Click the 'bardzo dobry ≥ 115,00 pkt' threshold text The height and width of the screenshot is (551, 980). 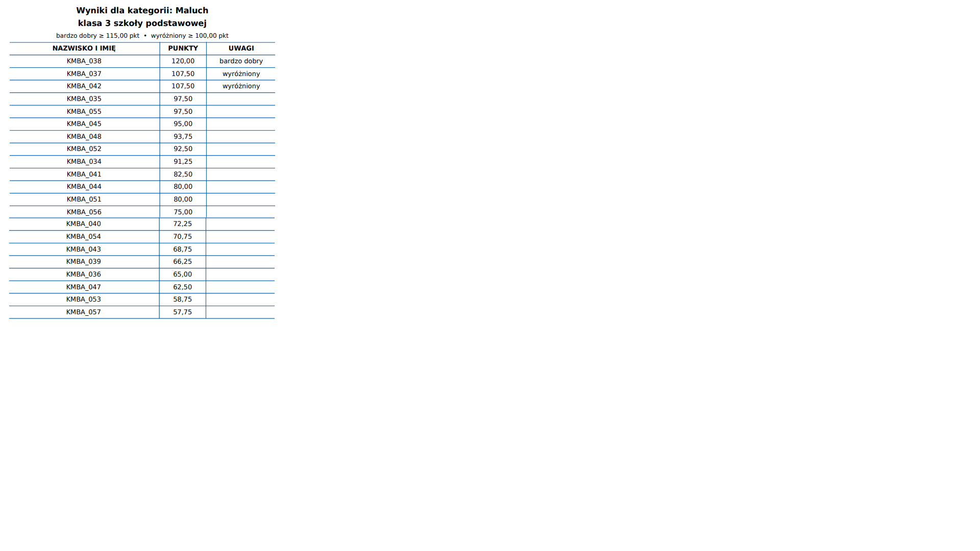[x=97, y=36]
